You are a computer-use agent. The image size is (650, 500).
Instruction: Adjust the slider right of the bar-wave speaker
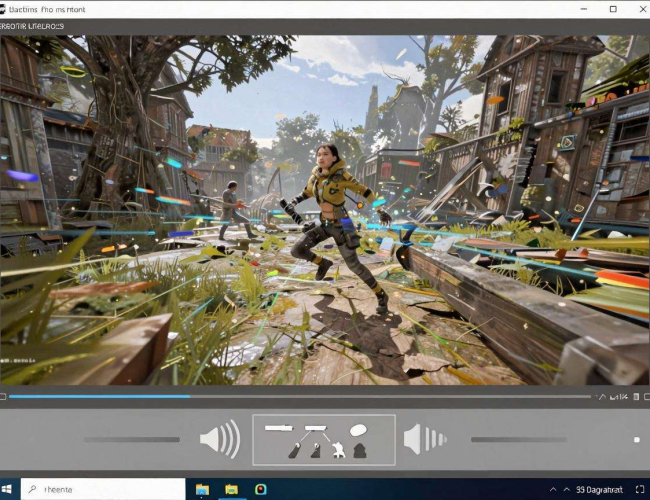(519, 439)
